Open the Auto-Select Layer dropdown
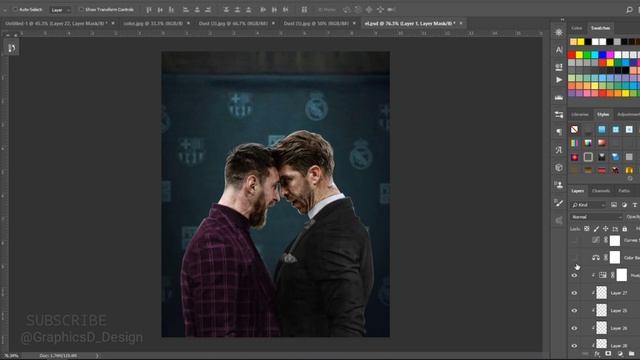Screen dimensions: 640x360 (x=60, y=10)
